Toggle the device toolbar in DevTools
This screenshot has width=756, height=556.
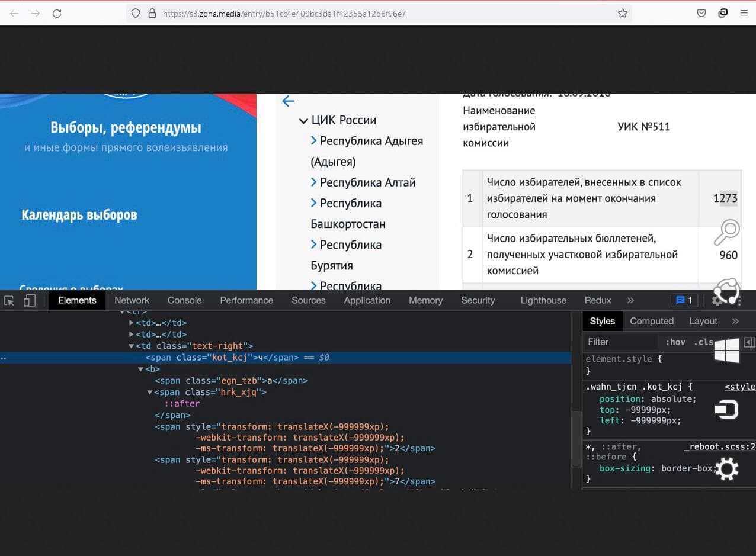click(x=30, y=301)
